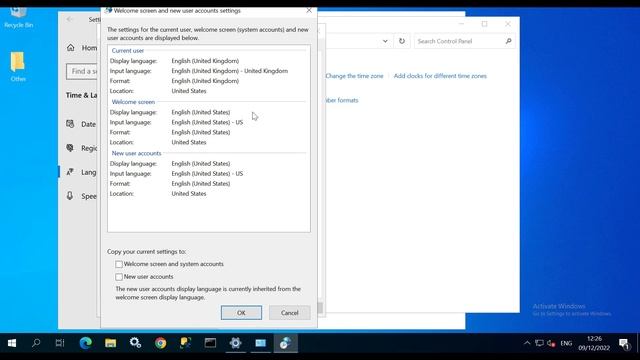Select Region icon in Settings sidebar

pyautogui.click(x=70, y=148)
